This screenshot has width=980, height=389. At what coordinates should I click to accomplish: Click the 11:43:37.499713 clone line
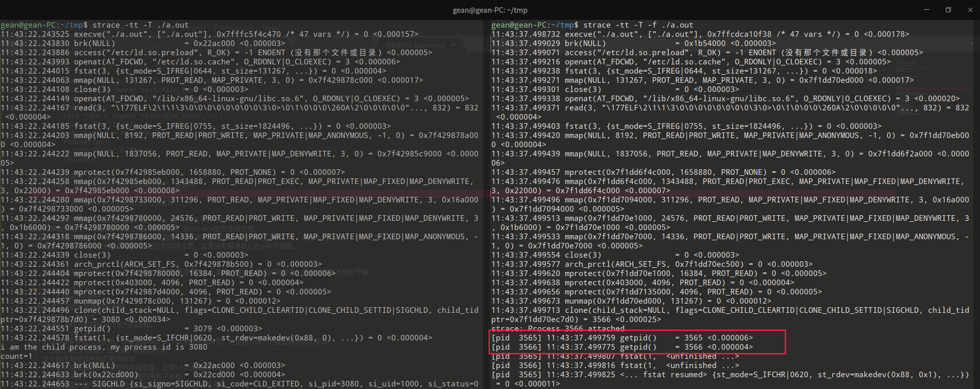(730, 315)
